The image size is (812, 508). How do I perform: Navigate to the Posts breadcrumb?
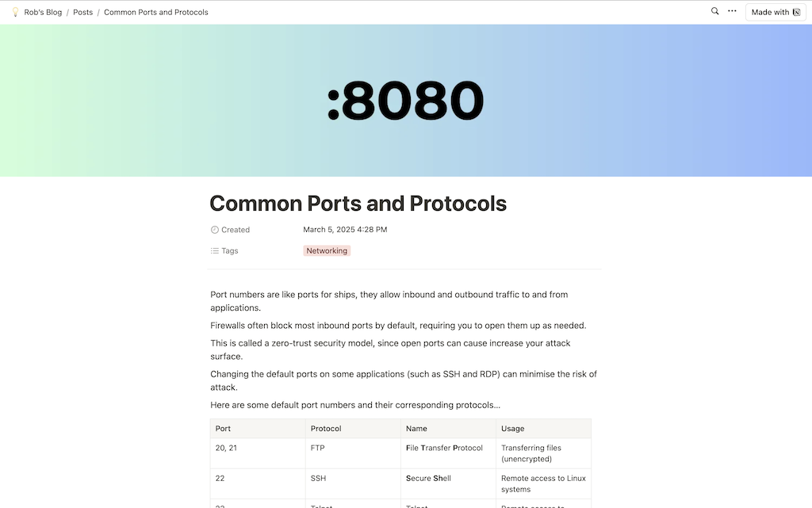click(82, 13)
